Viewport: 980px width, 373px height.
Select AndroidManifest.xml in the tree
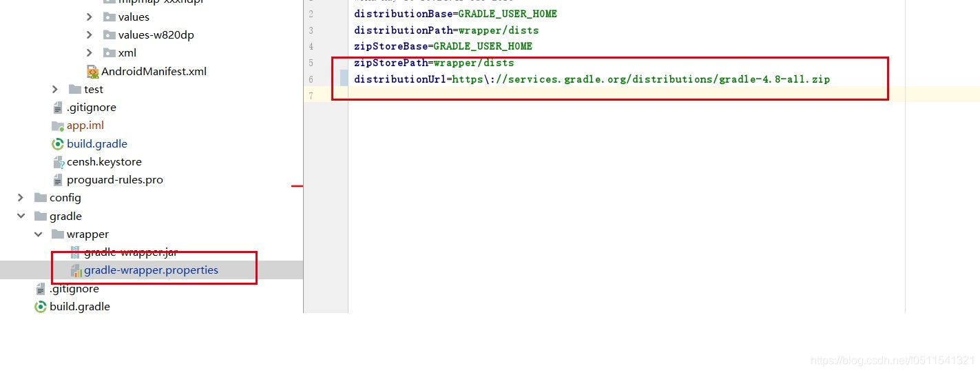coord(154,71)
